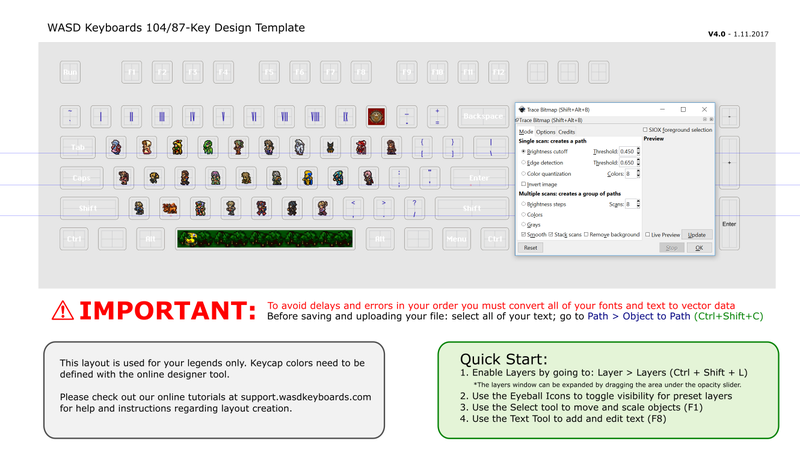
Task: Adjust the Colors count spinner arrows
Action: [638, 174]
